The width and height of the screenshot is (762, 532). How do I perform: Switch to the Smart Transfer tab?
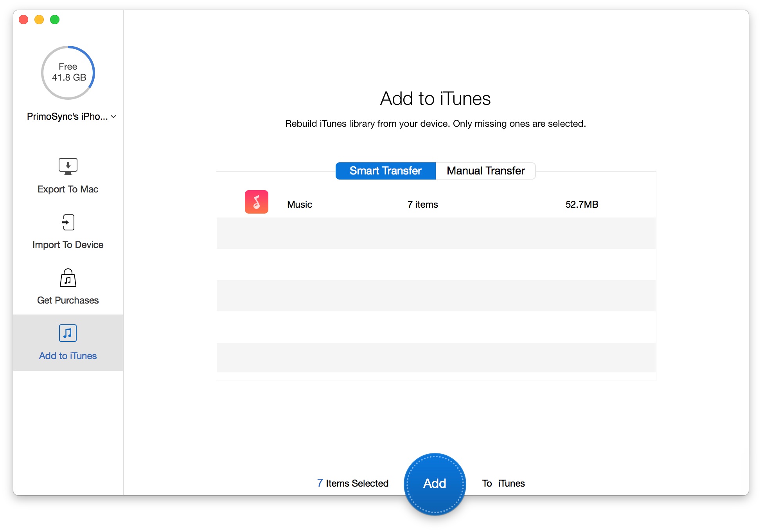(386, 171)
